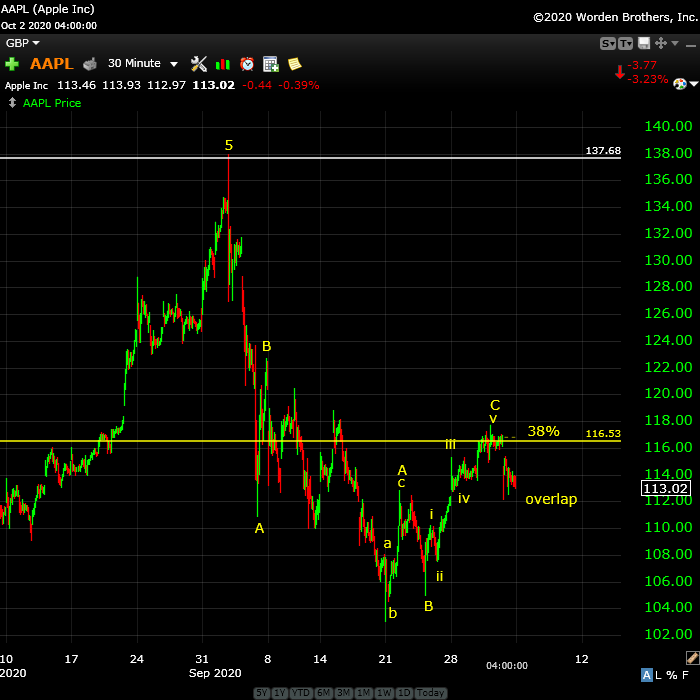
Task: Select the Today time range button
Action: click(430, 693)
